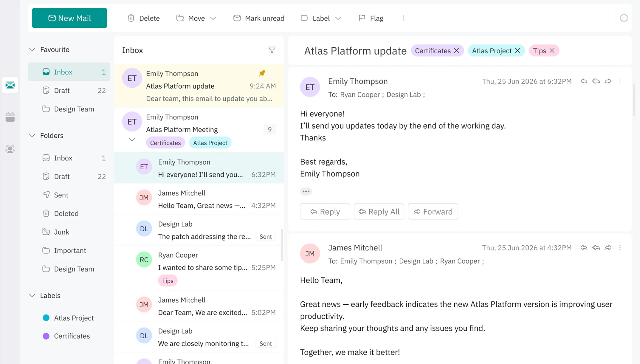Collapse the Atlas Platform Meeting thread
This screenshot has height=364, width=640.
click(x=132, y=140)
